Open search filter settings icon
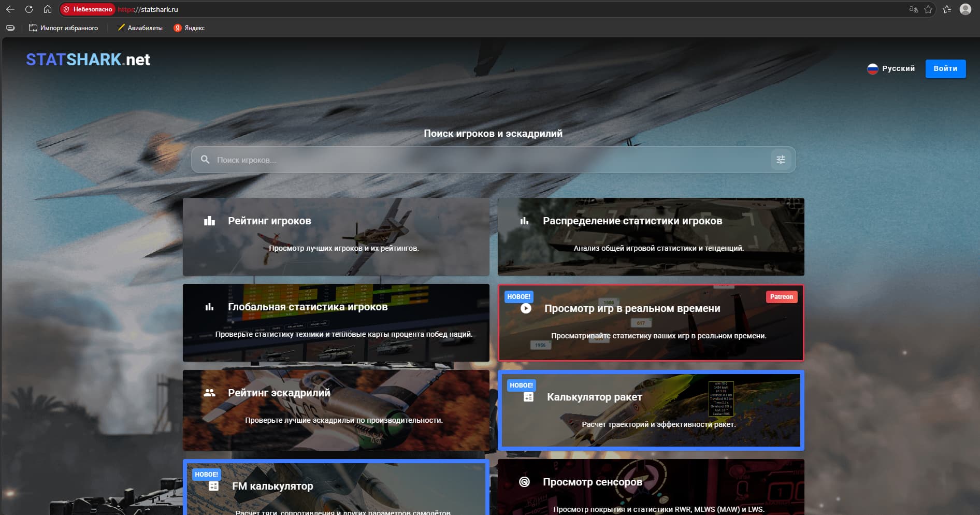The image size is (980, 515). point(781,160)
